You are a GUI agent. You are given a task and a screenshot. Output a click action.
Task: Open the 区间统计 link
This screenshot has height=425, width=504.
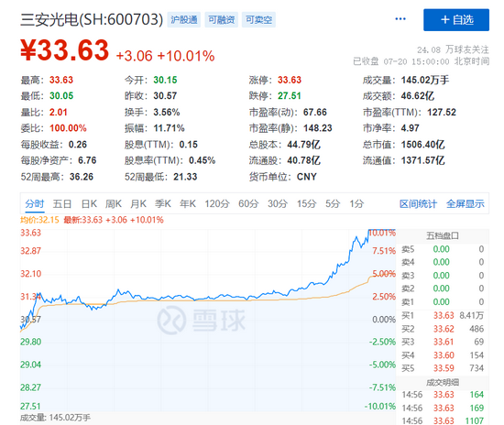(x=418, y=203)
